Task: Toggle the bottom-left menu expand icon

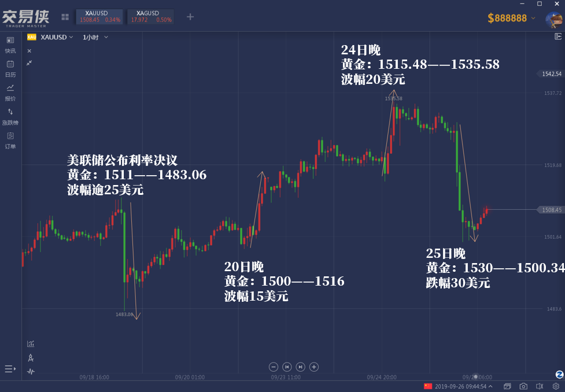Action: (10, 369)
